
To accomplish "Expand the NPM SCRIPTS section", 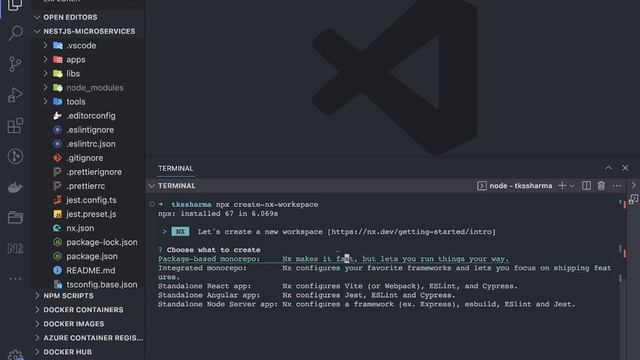I will tap(88, 296).
